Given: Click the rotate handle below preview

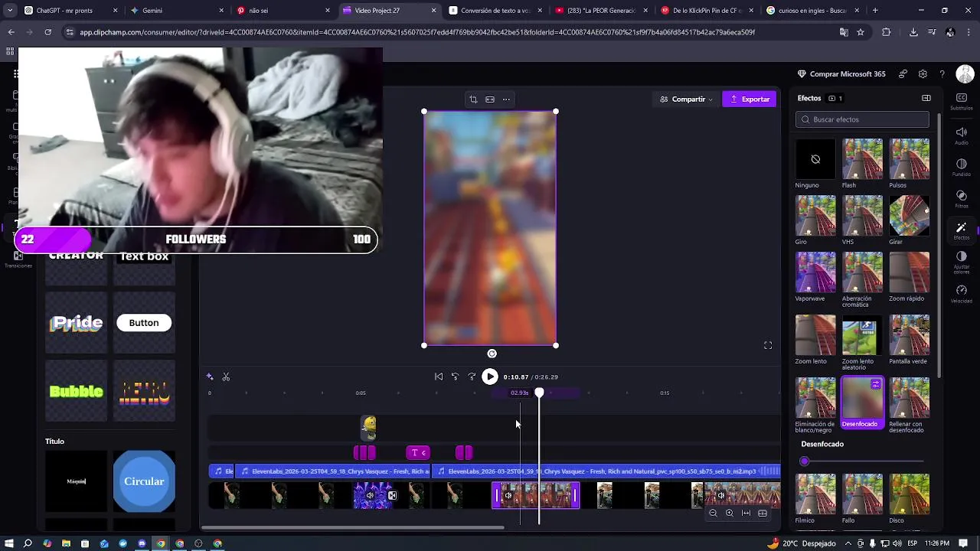Looking at the screenshot, I should (x=492, y=354).
